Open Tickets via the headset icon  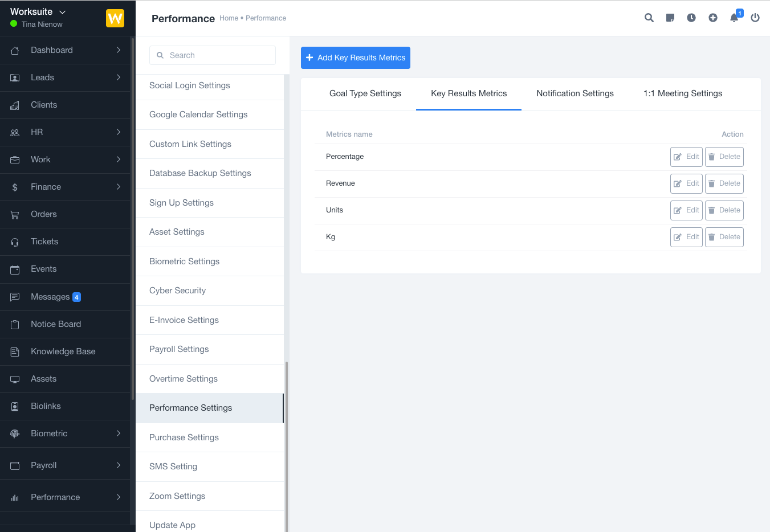(15, 242)
